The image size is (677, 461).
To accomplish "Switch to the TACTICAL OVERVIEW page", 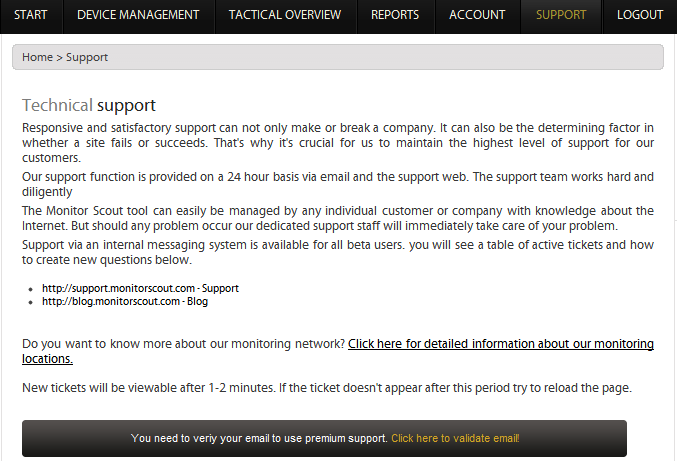I will click(284, 15).
